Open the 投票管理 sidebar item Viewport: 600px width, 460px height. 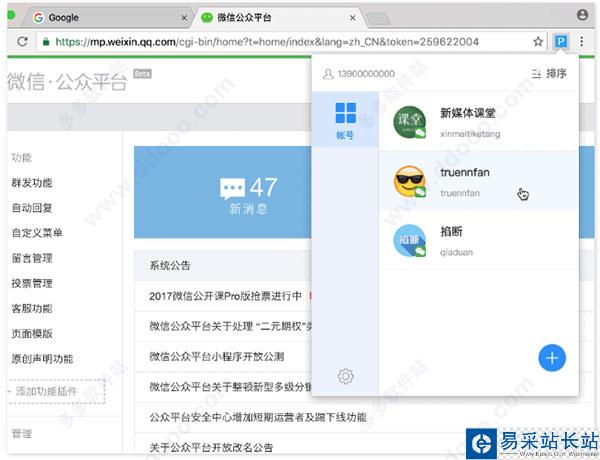tap(32, 283)
